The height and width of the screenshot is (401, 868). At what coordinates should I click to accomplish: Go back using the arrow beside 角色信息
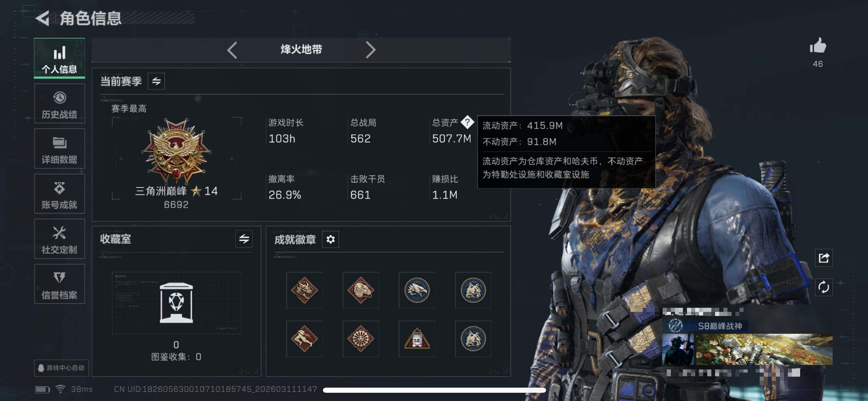point(43,19)
